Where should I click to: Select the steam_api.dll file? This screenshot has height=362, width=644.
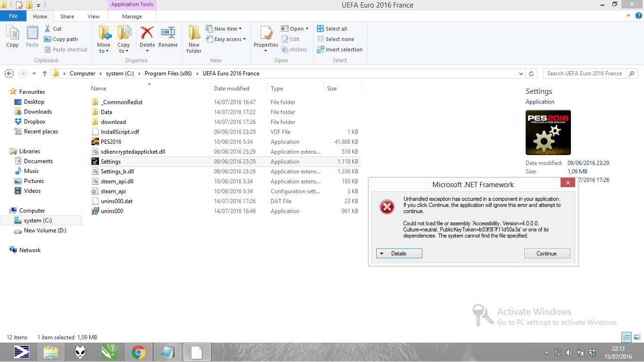pos(117,181)
